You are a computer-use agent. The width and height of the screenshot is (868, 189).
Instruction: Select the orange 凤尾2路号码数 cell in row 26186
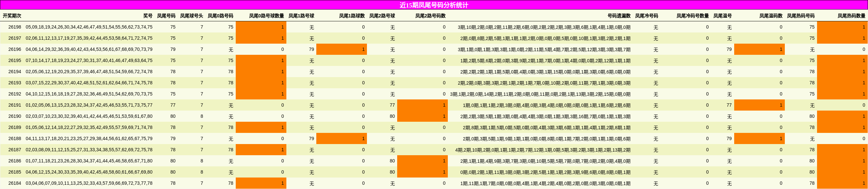pos(422,161)
